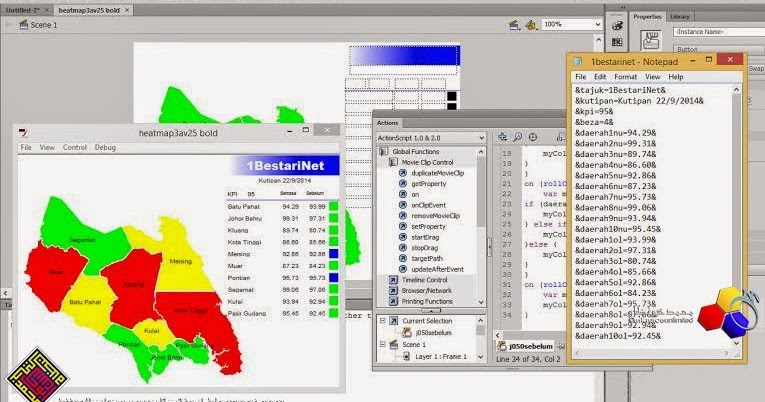Select removeMovieClip in the actions list
Image resolution: width=765 pixels, height=402 pixels.
tap(435, 216)
